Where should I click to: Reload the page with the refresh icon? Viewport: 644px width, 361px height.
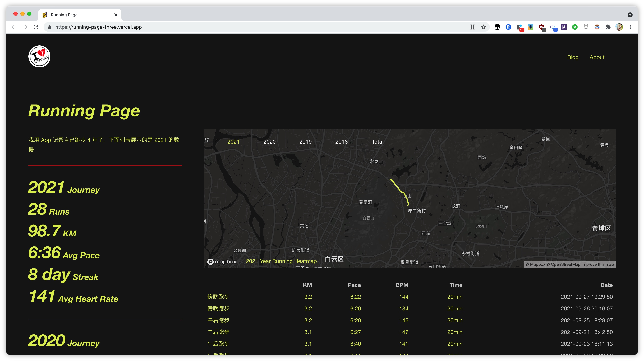36,27
